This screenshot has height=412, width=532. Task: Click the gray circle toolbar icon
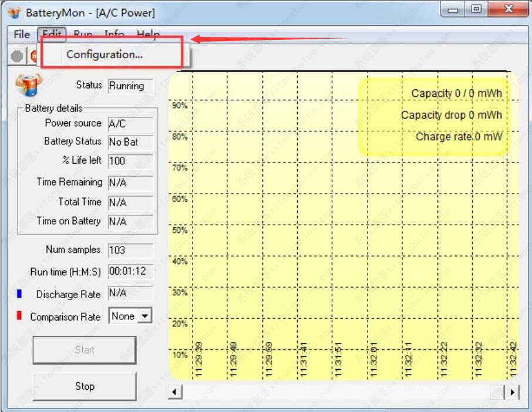pyautogui.click(x=17, y=56)
